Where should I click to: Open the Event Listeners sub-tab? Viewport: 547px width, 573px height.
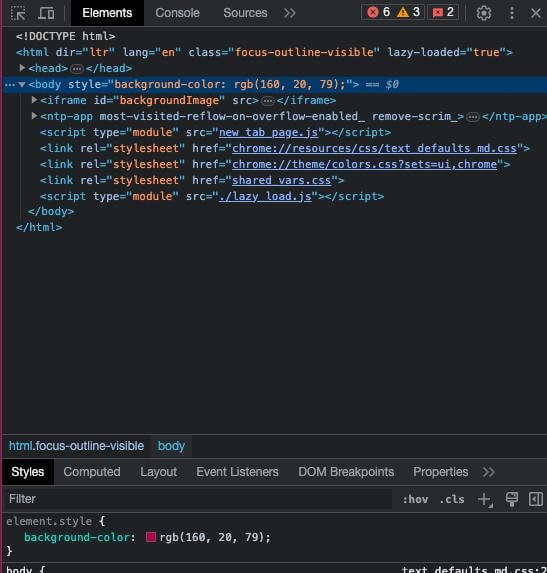click(237, 472)
